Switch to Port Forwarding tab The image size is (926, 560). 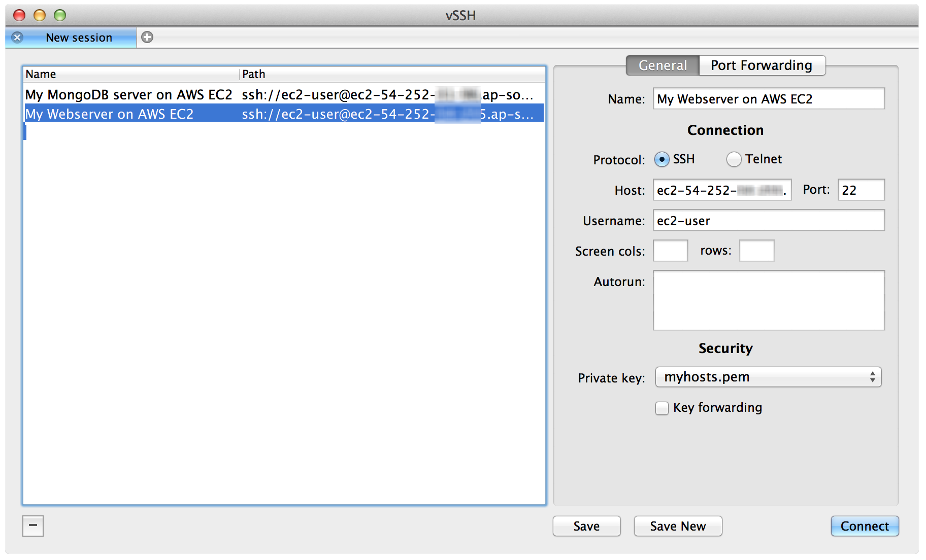(x=762, y=65)
